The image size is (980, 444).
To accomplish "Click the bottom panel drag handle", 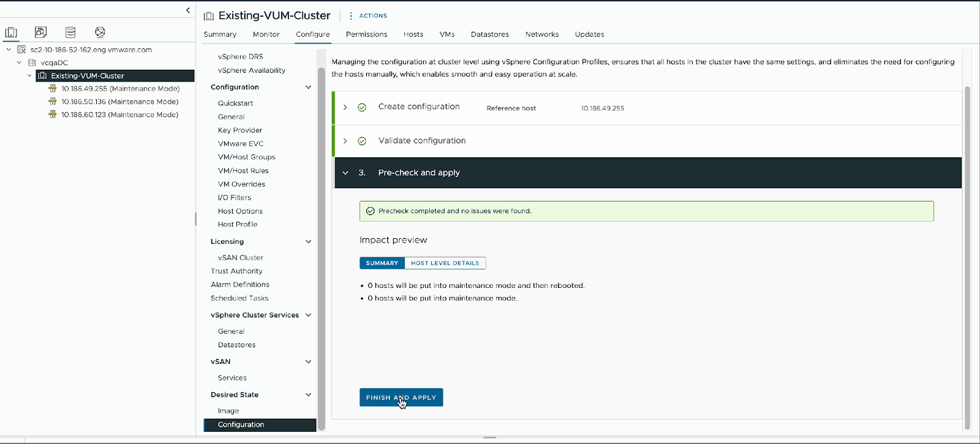I will [489, 438].
